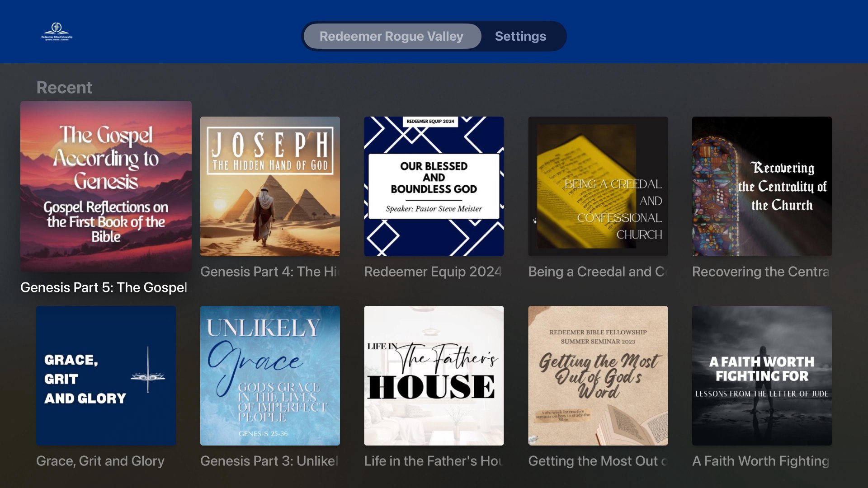868x488 pixels.
Task: Click the Genesis Part 3: Unlikely title label
Action: click(269, 461)
